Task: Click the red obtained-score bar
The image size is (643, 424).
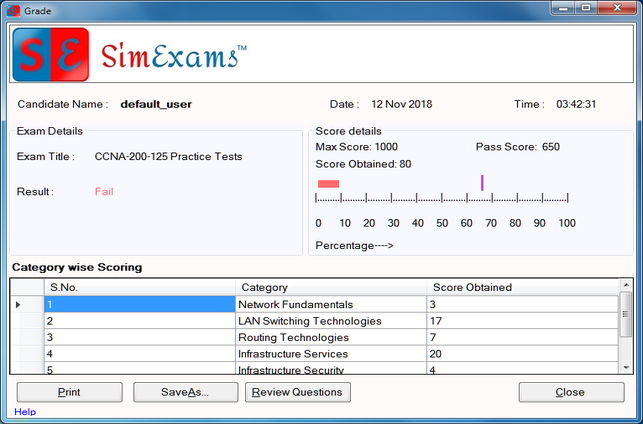Action: tap(328, 184)
